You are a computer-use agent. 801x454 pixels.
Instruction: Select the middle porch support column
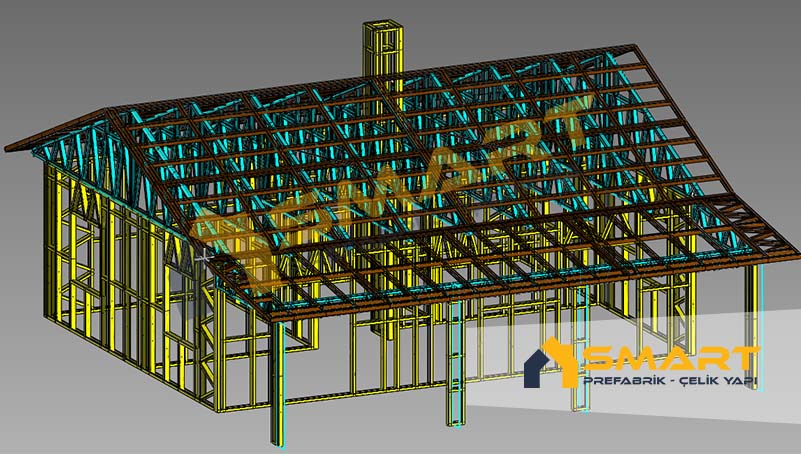[456, 362]
